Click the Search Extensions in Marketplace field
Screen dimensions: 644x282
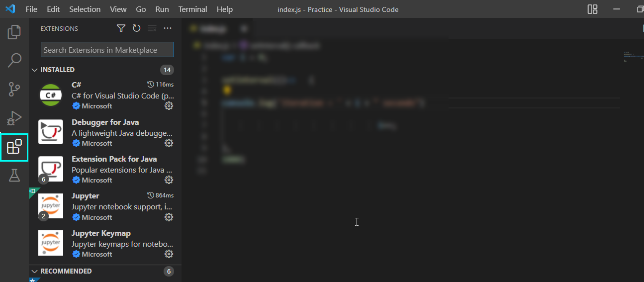[x=107, y=50]
